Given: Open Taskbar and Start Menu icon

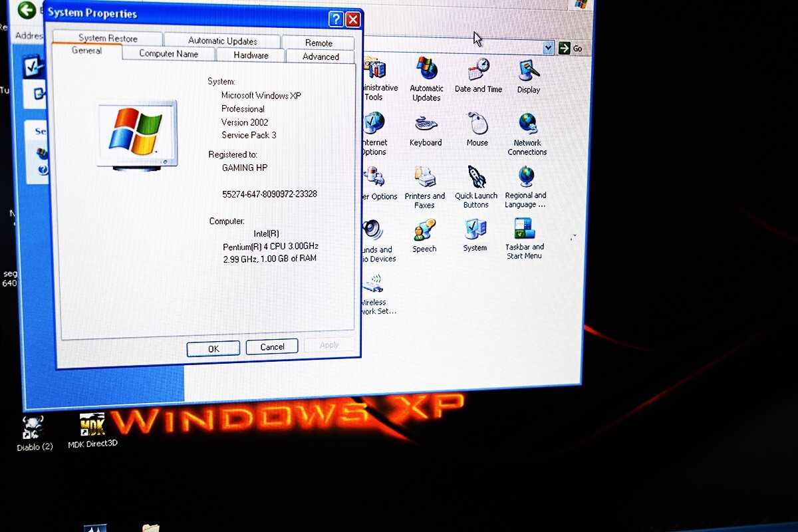Looking at the screenshot, I should pyautogui.click(x=525, y=239).
